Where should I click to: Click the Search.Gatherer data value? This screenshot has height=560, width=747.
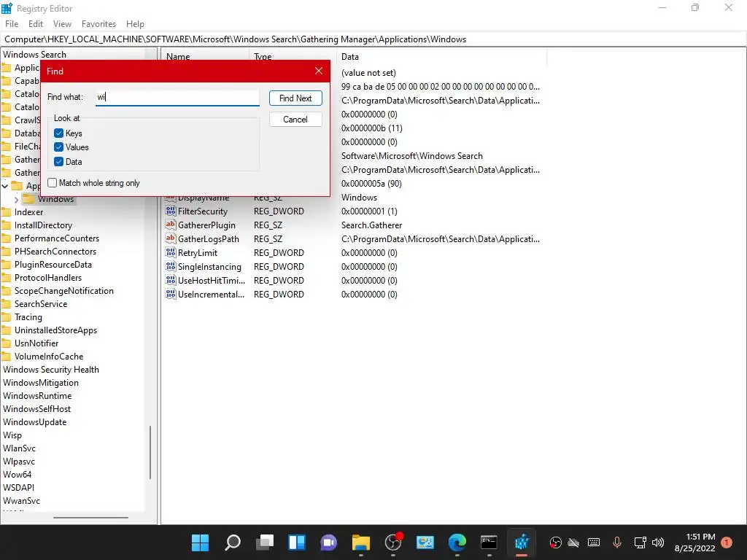371,225
